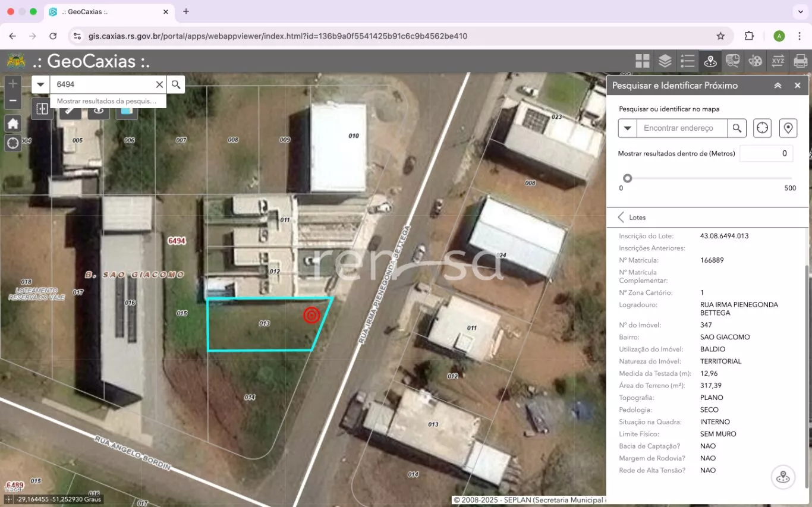Screen dimensions: 812x507
Task: Open the swipe layer comparison tool
Action: coord(42,109)
